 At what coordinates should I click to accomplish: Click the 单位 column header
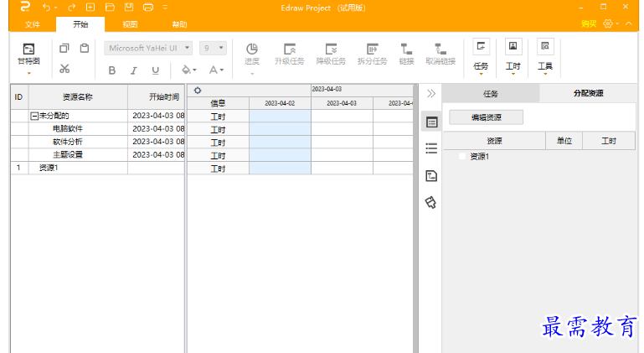pos(564,141)
